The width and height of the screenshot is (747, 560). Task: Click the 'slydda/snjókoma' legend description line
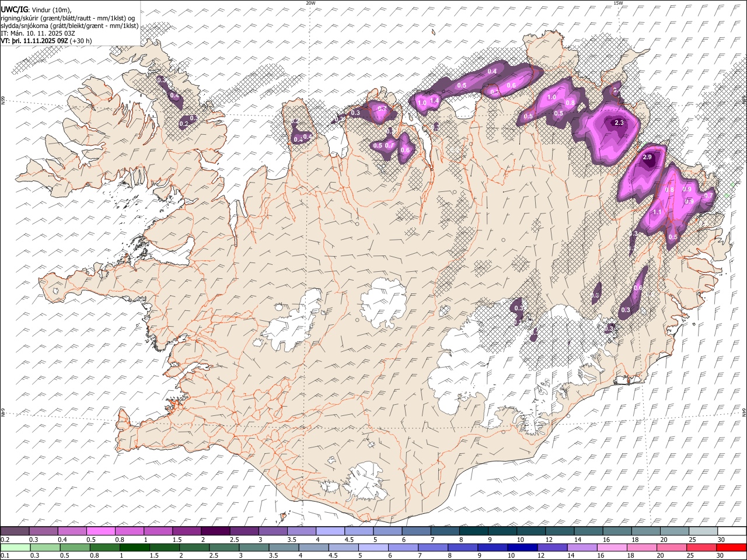tap(69, 26)
